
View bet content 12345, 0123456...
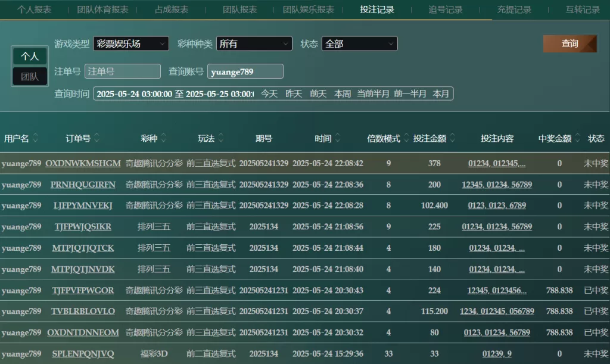tap(497, 291)
